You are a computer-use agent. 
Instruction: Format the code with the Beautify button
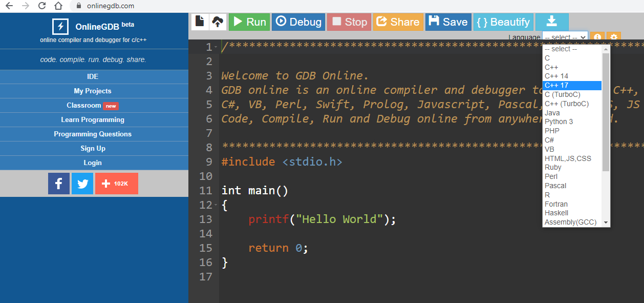[x=503, y=22]
